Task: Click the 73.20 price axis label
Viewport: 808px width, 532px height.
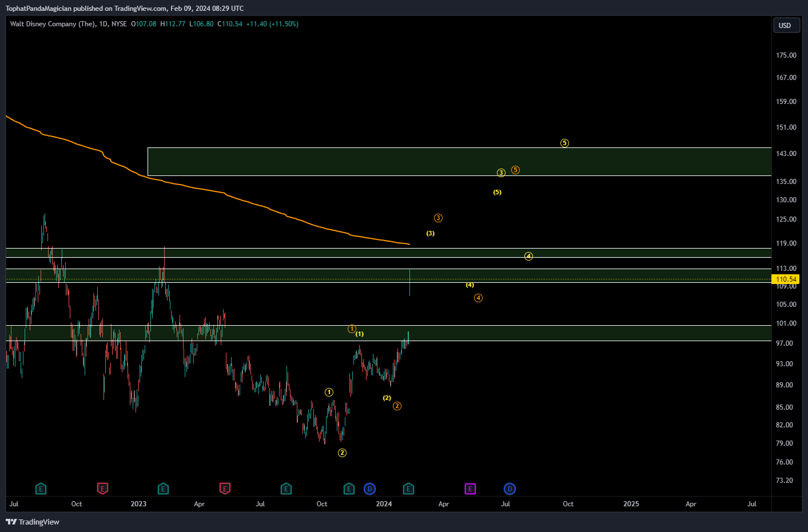Action: coord(784,481)
